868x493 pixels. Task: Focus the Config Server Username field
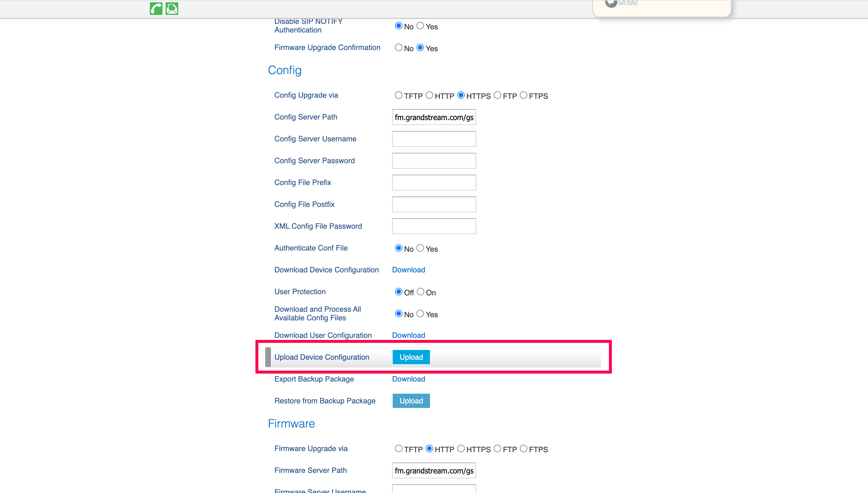(x=434, y=139)
